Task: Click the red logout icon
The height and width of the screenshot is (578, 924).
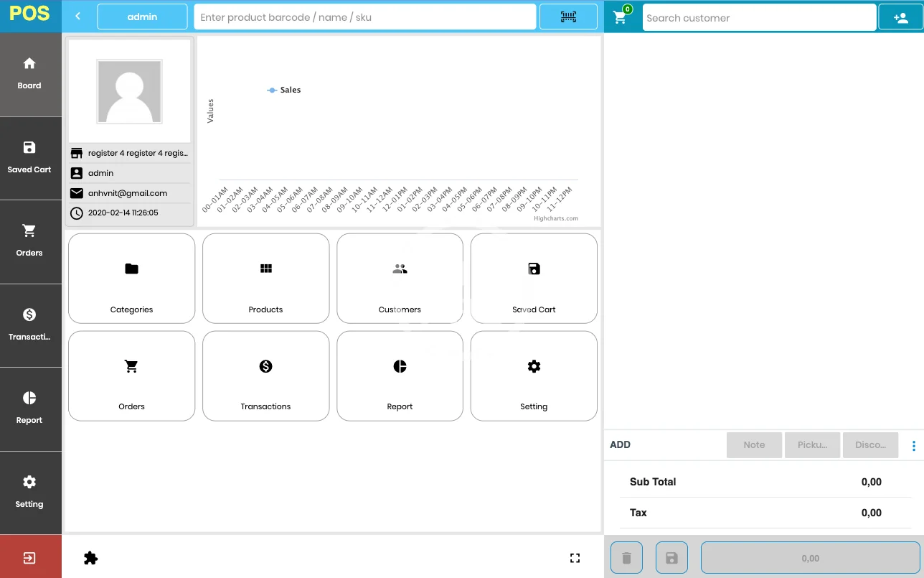Action: coord(29,558)
